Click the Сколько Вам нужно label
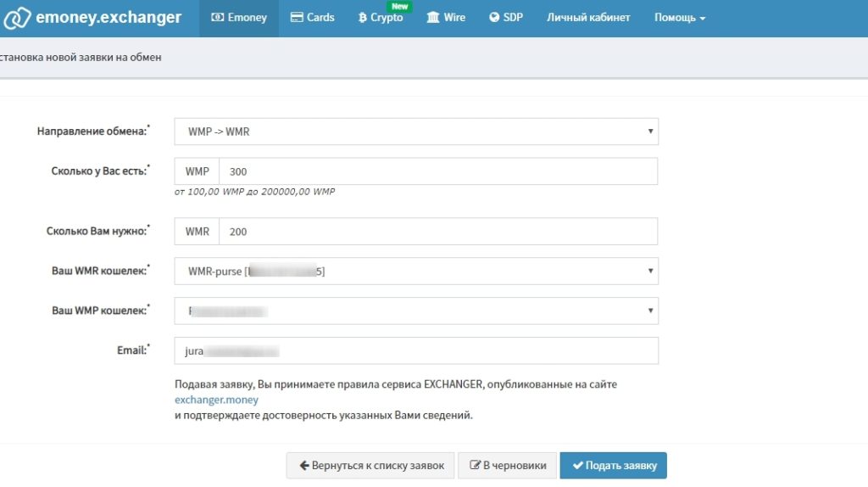 point(98,231)
